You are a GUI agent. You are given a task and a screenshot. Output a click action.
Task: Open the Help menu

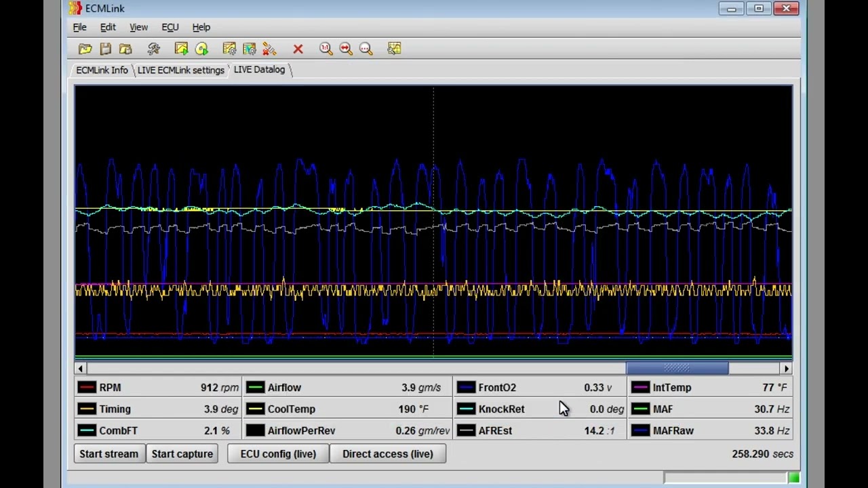click(201, 27)
